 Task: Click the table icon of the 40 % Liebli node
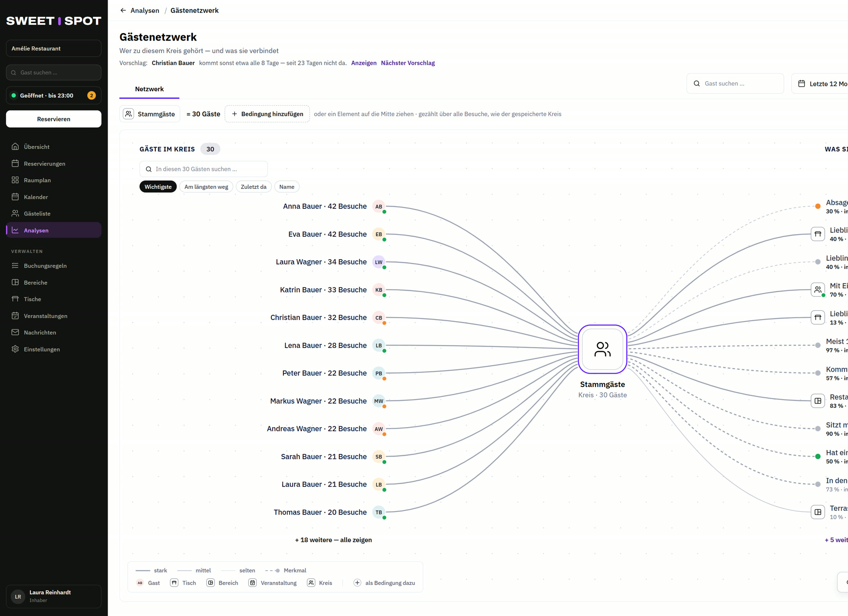tap(818, 234)
